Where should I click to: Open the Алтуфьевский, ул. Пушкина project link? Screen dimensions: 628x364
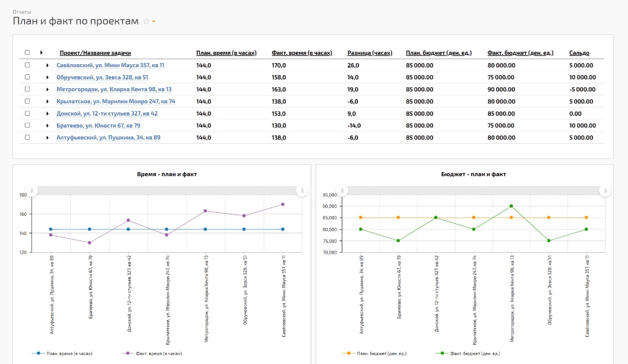click(108, 138)
